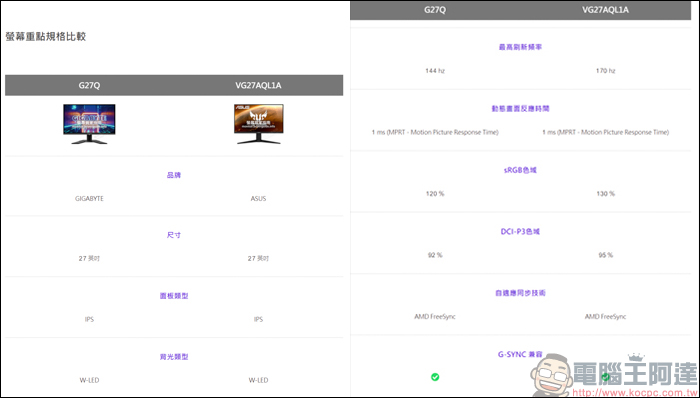The height and width of the screenshot is (398, 700).
Task: Select the 27 英吋 value under VG27AQL1A
Action: click(x=258, y=258)
